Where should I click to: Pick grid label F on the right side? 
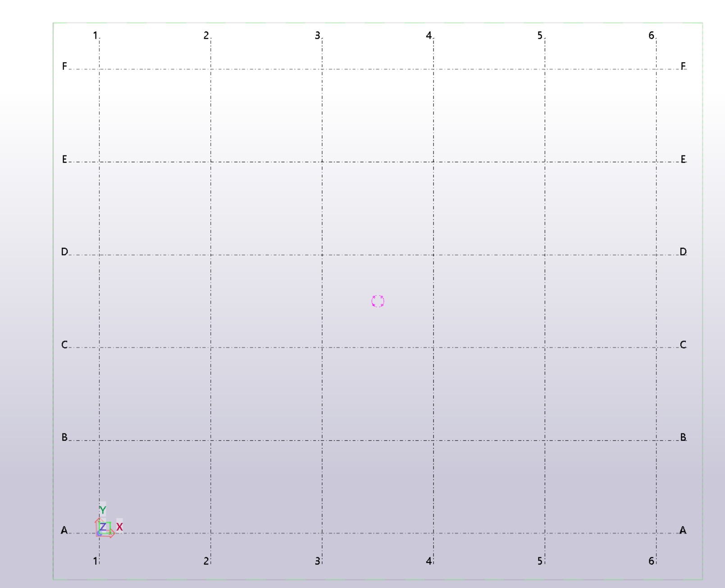coord(683,66)
